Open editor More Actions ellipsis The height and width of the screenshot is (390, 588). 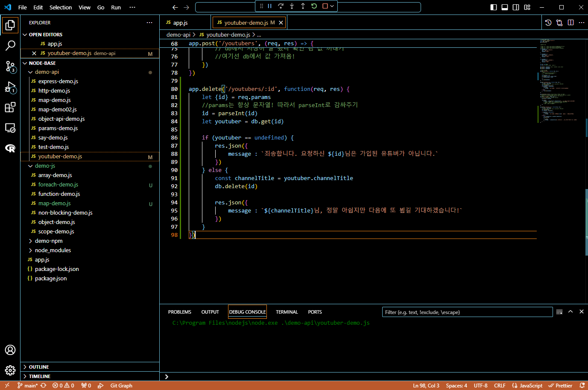(582, 23)
